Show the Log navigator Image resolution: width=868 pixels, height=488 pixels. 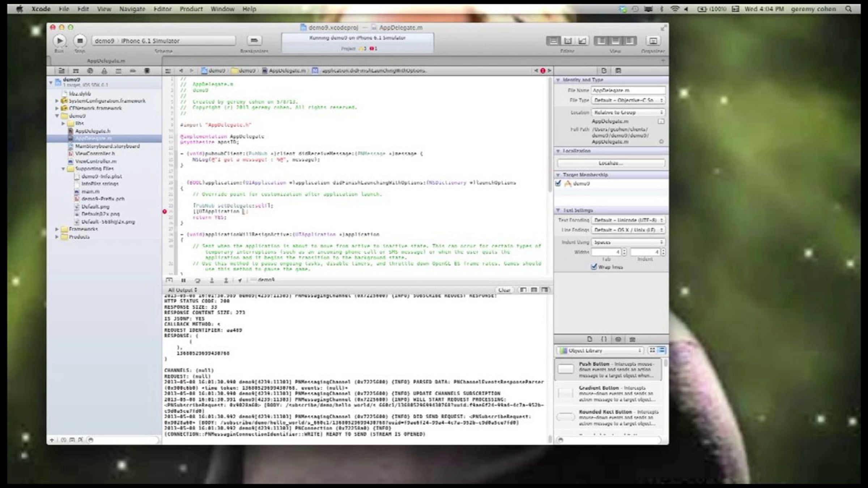click(147, 71)
